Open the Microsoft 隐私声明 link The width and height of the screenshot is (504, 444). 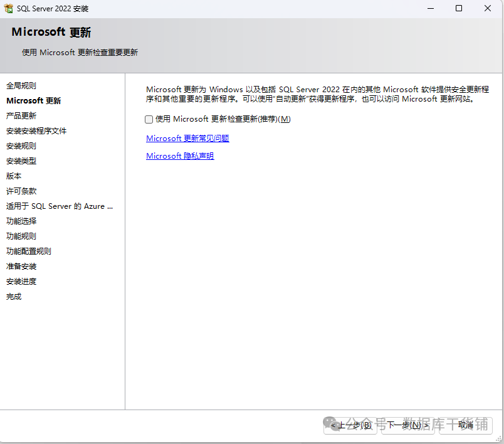(180, 156)
